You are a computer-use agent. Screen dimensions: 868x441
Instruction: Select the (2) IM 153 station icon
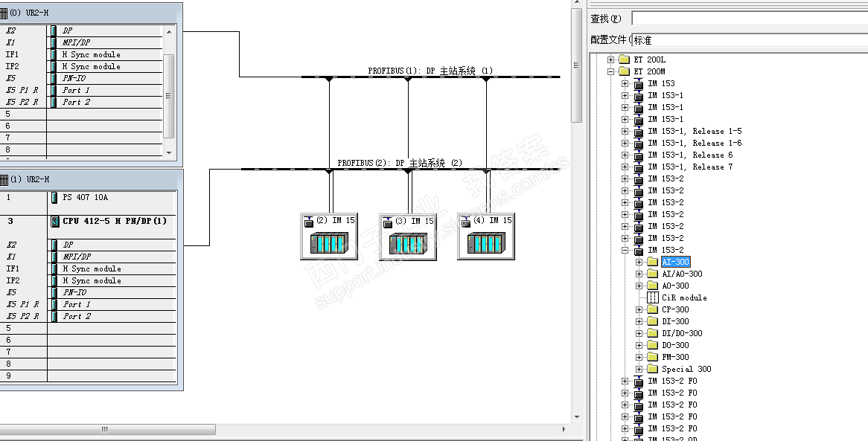tap(329, 242)
